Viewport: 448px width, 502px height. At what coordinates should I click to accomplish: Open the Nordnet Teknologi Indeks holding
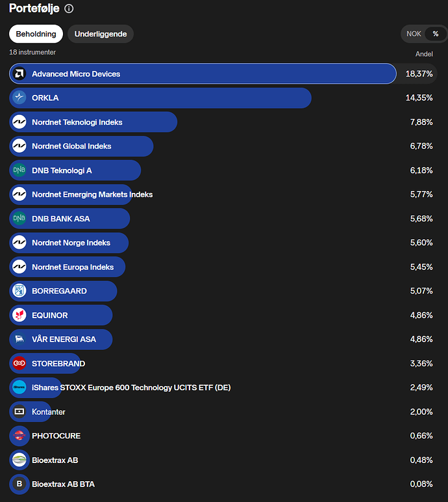click(77, 122)
